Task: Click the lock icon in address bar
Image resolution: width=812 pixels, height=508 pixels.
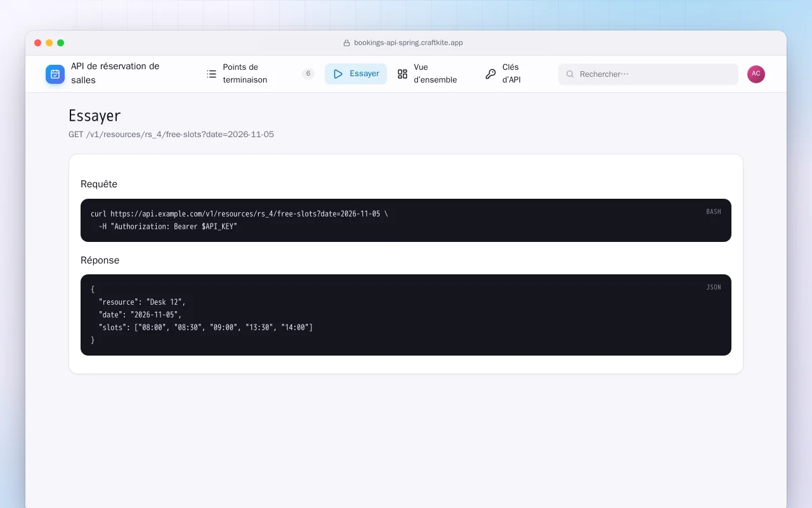Action: (346, 43)
